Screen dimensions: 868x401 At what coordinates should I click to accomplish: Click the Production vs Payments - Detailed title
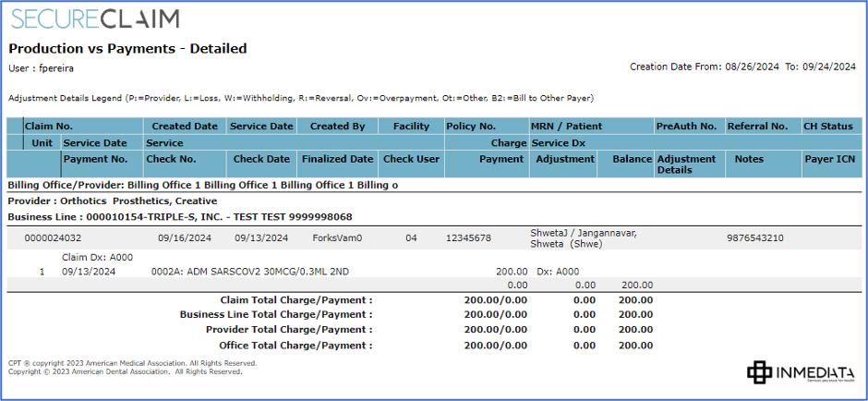pos(127,49)
